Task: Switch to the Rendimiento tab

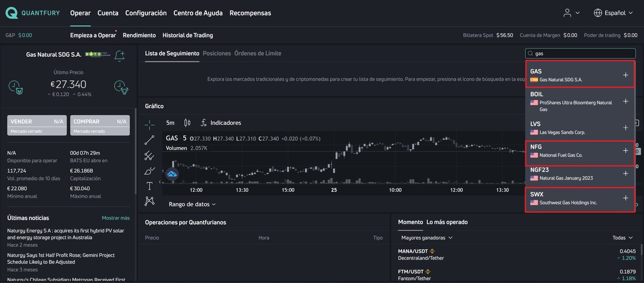Action: pos(139,35)
